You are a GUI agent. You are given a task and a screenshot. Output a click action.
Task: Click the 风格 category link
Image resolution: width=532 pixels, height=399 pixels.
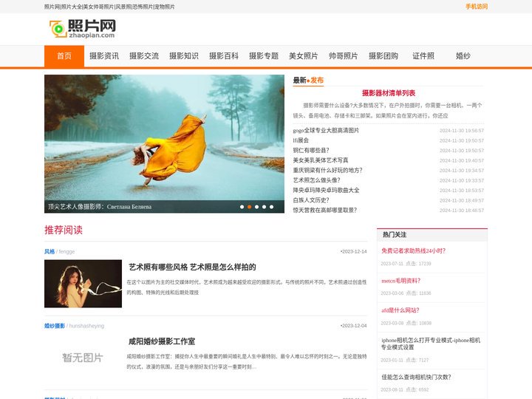(x=50, y=251)
